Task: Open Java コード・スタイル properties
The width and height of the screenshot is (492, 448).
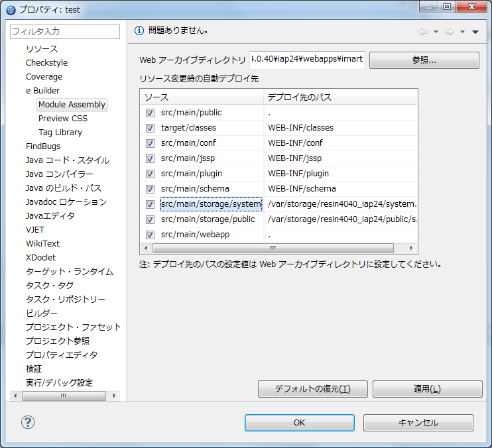Action: (x=68, y=160)
